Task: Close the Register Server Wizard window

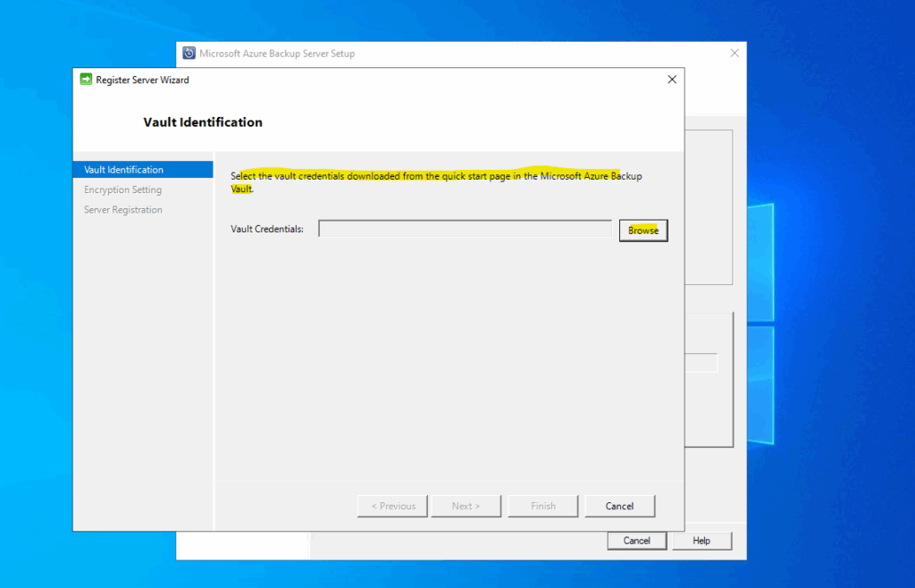Action: (672, 80)
